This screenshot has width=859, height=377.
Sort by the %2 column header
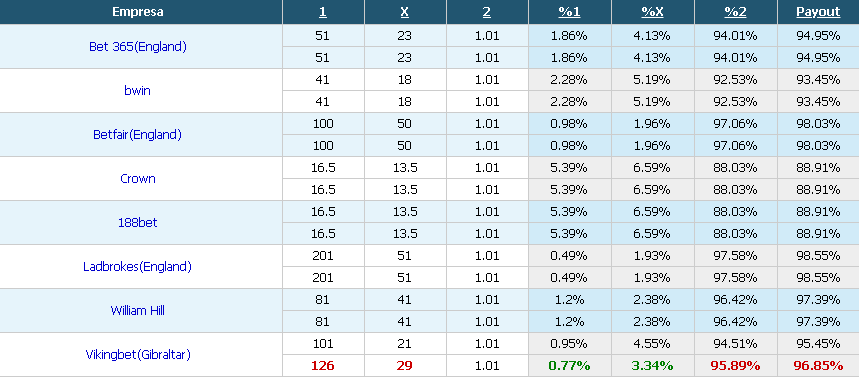735,12
